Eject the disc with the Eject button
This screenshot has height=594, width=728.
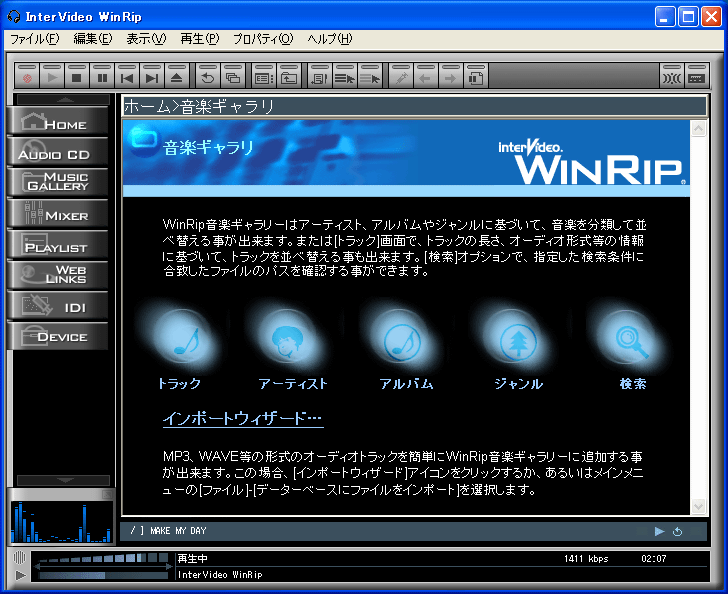(x=176, y=76)
